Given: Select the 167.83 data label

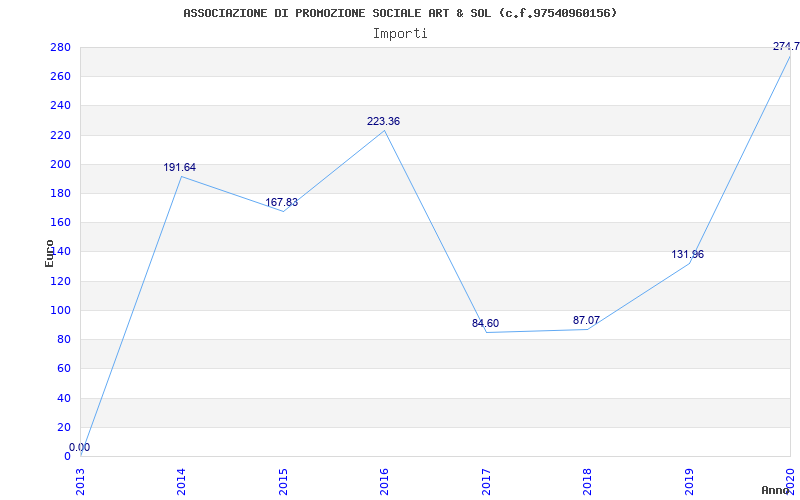Looking at the screenshot, I should click(282, 203).
